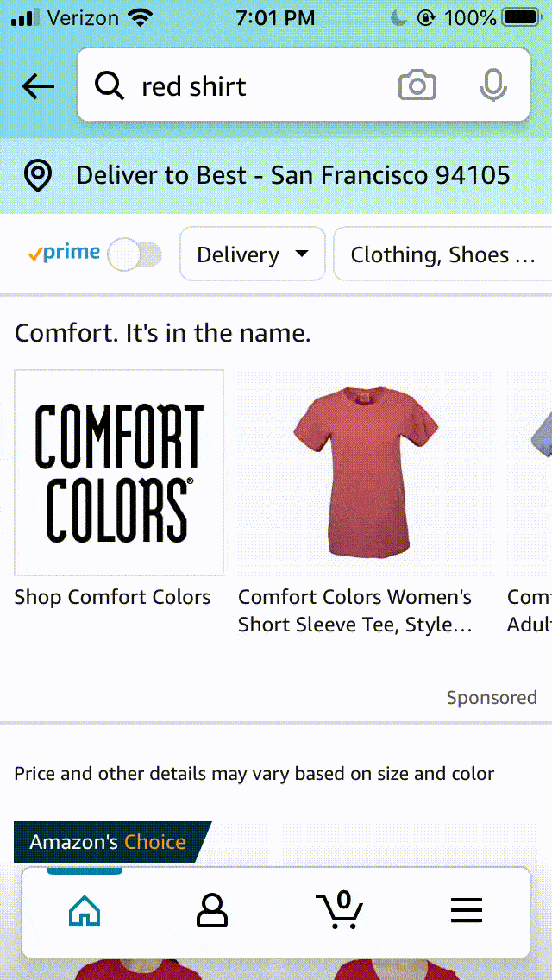Tap the back arrow icon
The height and width of the screenshot is (980, 552).
pyautogui.click(x=38, y=86)
